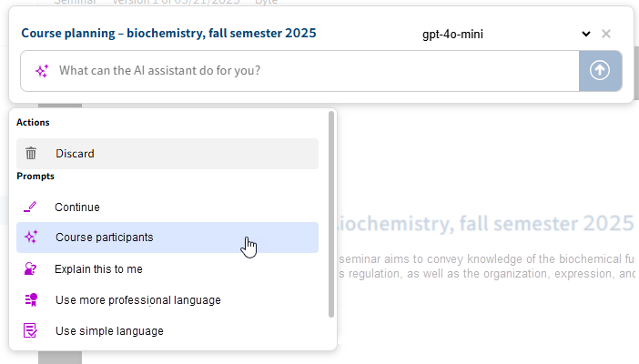
Task: Select the Discard action
Action: pyautogui.click(x=167, y=154)
